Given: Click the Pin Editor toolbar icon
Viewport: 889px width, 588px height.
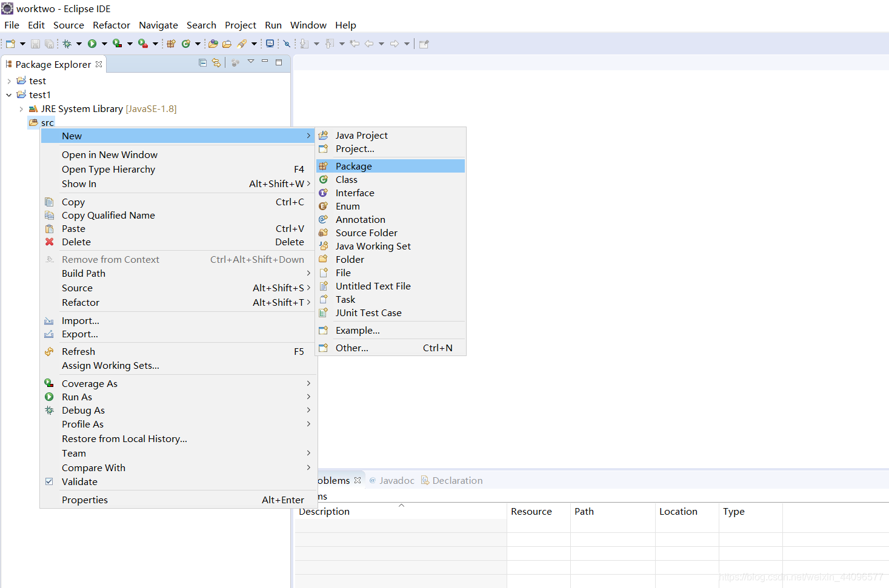Looking at the screenshot, I should (x=424, y=44).
